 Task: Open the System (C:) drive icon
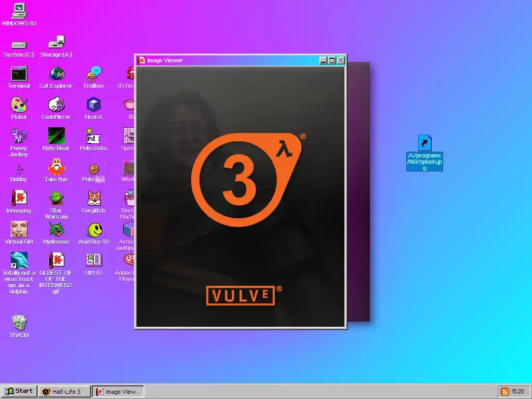[x=19, y=45]
